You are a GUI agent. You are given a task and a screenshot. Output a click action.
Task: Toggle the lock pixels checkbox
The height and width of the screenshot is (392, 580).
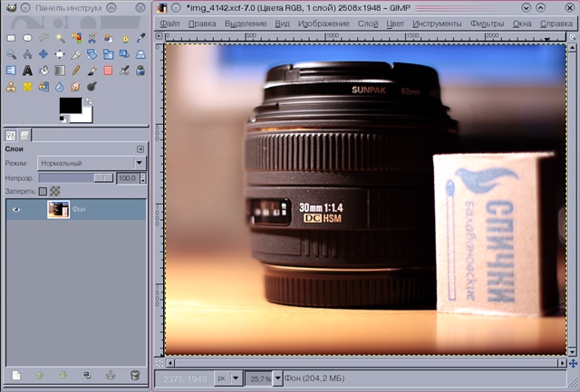(x=43, y=192)
